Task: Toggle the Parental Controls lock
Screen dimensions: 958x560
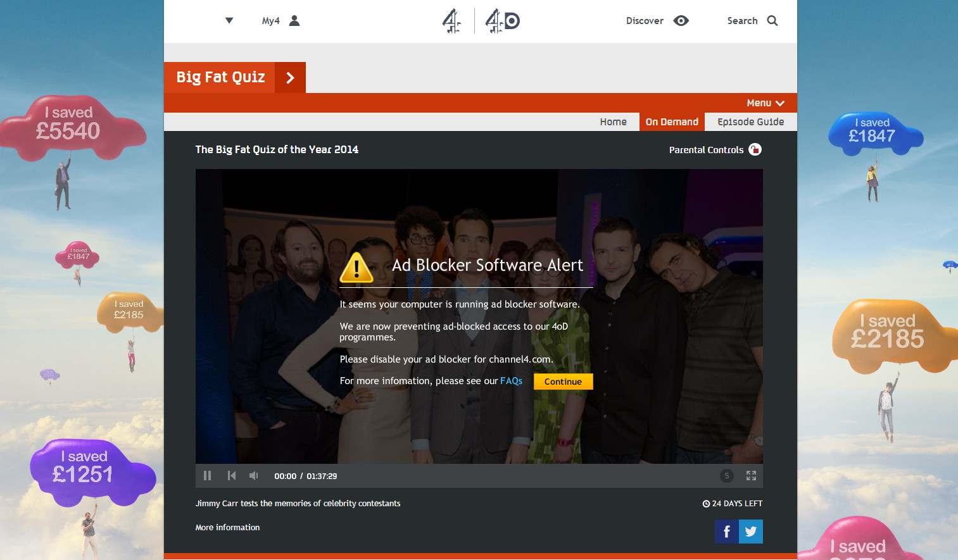Action: point(755,150)
